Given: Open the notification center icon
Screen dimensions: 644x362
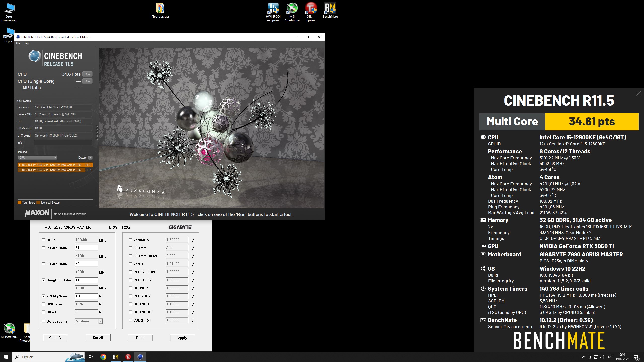Looking at the screenshot, I should click(x=636, y=357).
